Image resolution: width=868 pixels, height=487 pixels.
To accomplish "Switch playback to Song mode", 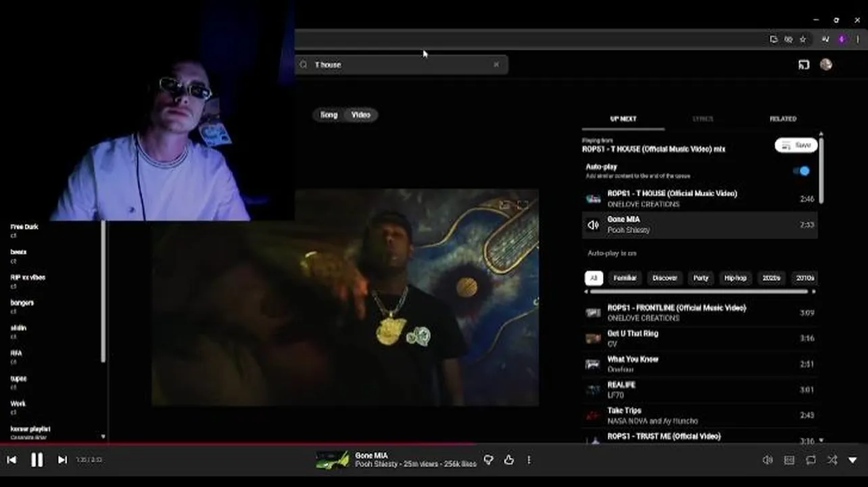I will pyautogui.click(x=329, y=115).
